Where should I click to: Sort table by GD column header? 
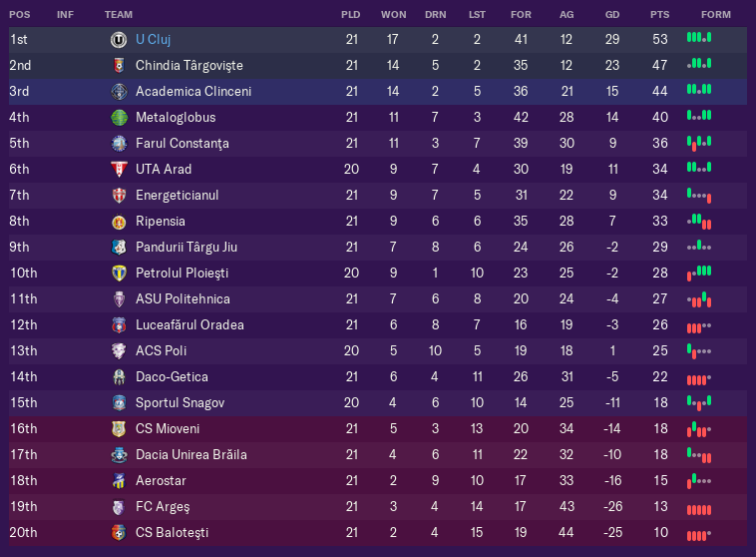612,15
